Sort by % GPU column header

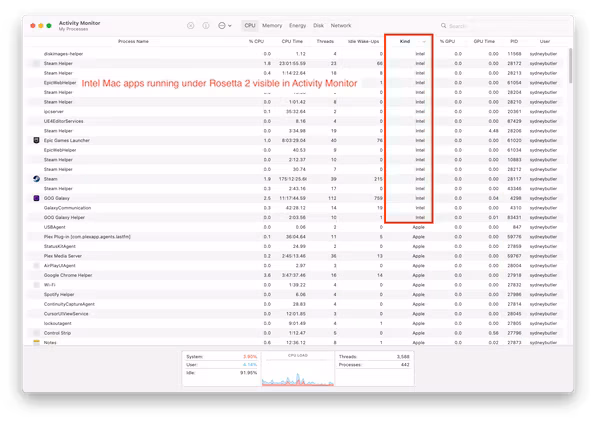[x=447, y=41]
